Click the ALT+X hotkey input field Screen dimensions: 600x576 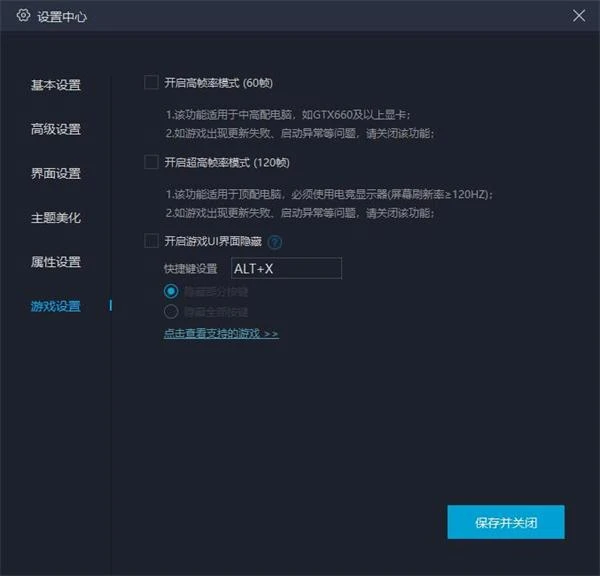tap(286, 268)
